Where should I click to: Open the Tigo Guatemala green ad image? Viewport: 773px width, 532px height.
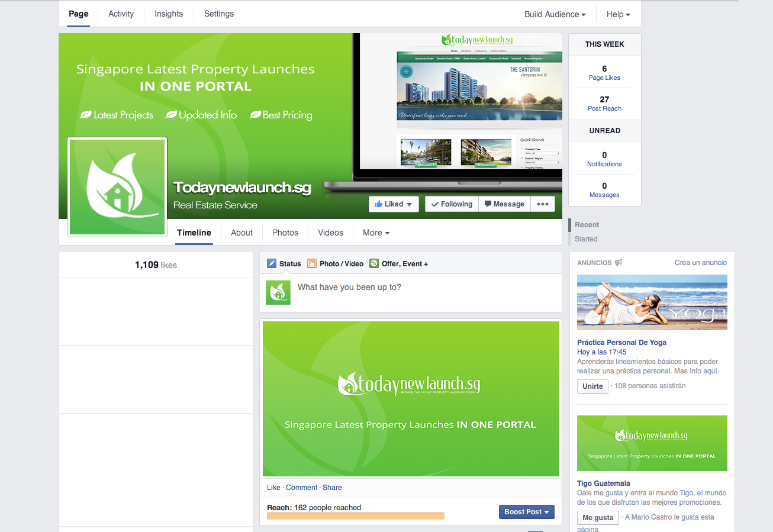[652, 443]
